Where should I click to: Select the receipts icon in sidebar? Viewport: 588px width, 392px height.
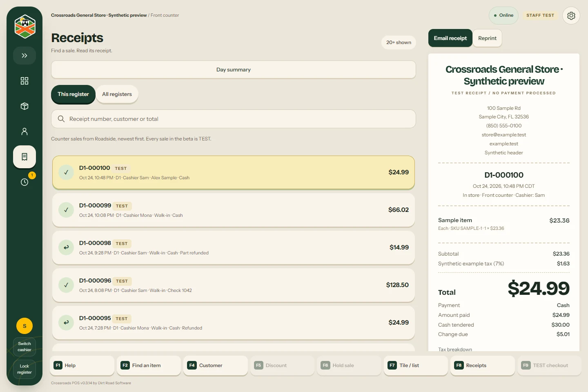24,157
